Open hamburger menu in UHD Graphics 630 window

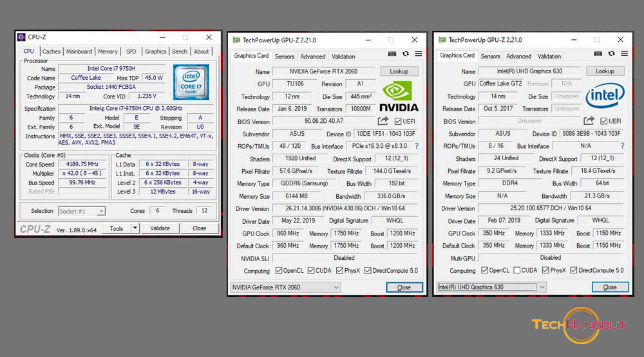[624, 53]
